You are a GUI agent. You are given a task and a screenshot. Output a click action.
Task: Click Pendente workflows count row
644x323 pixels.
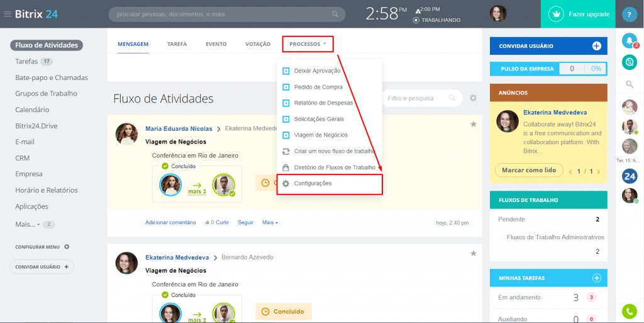(548, 220)
